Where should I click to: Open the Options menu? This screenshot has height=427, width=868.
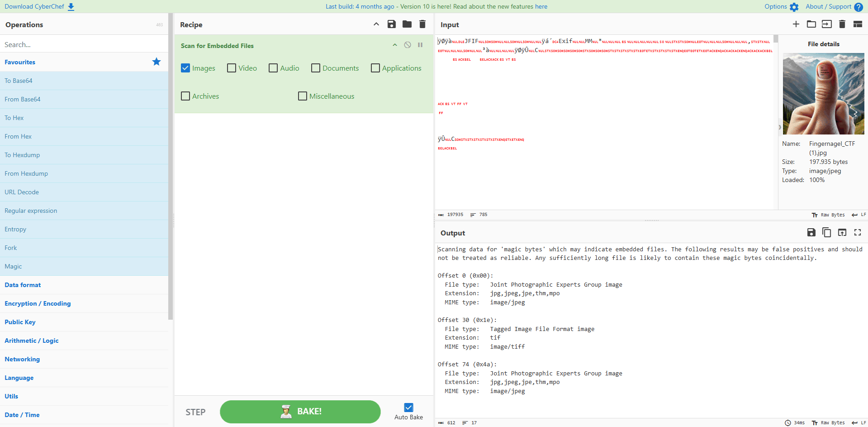click(781, 7)
